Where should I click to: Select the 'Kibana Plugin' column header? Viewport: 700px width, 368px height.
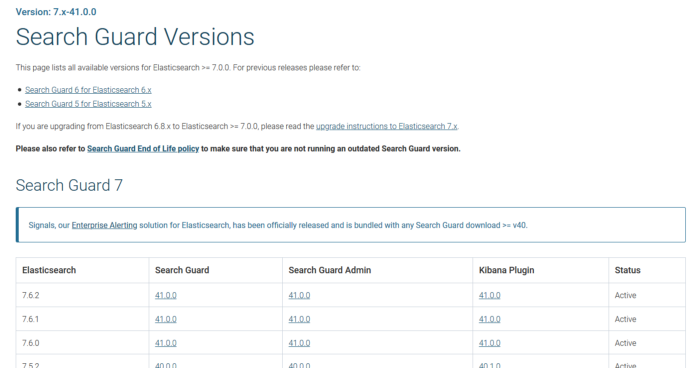[506, 270]
